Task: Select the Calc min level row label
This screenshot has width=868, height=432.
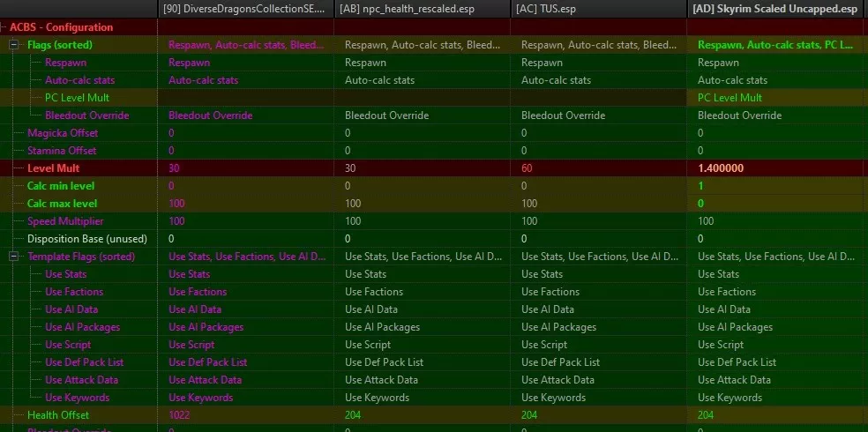Action: (61, 186)
